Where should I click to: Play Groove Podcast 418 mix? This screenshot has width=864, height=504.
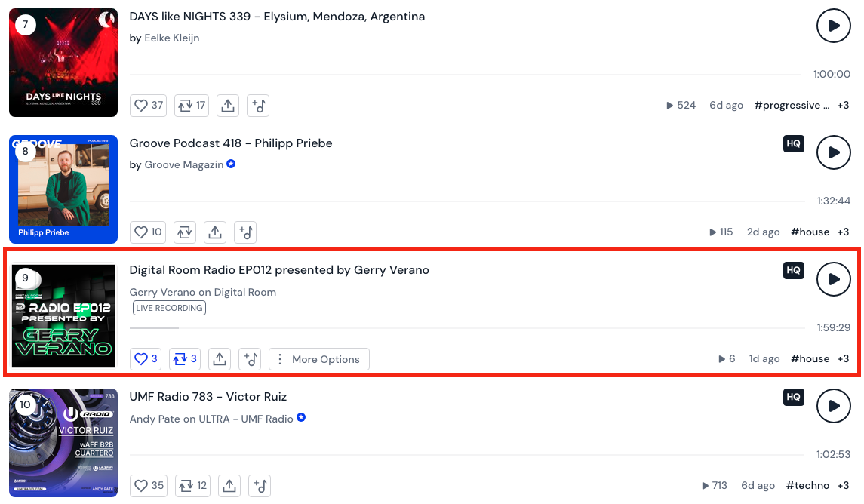833,152
